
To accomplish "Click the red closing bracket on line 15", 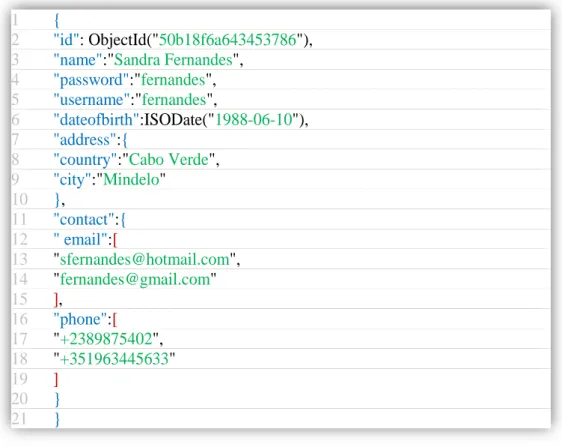I will 56,300.
